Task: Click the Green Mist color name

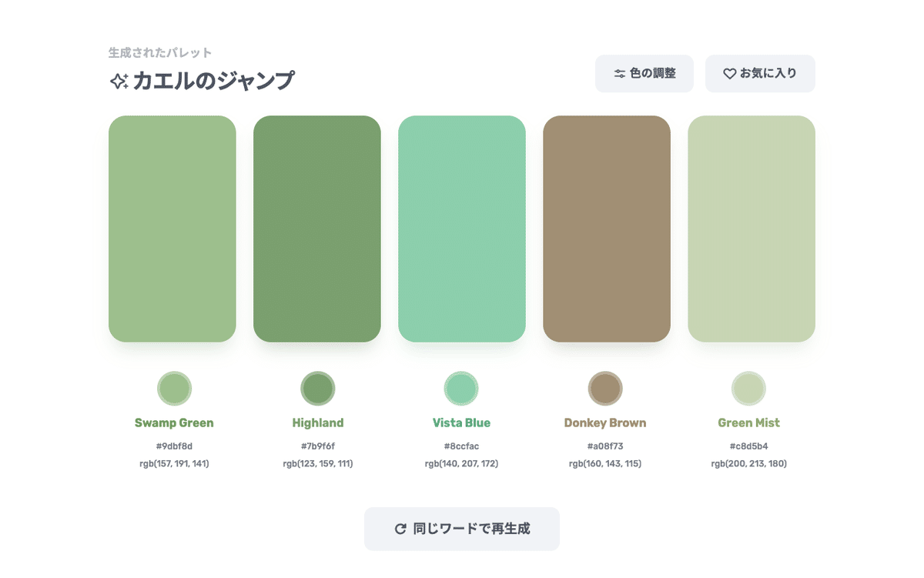Action: (x=749, y=423)
